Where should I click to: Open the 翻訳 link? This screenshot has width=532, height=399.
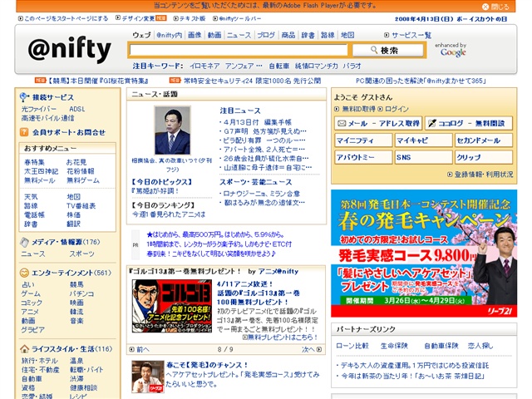pyautogui.click(x=74, y=224)
